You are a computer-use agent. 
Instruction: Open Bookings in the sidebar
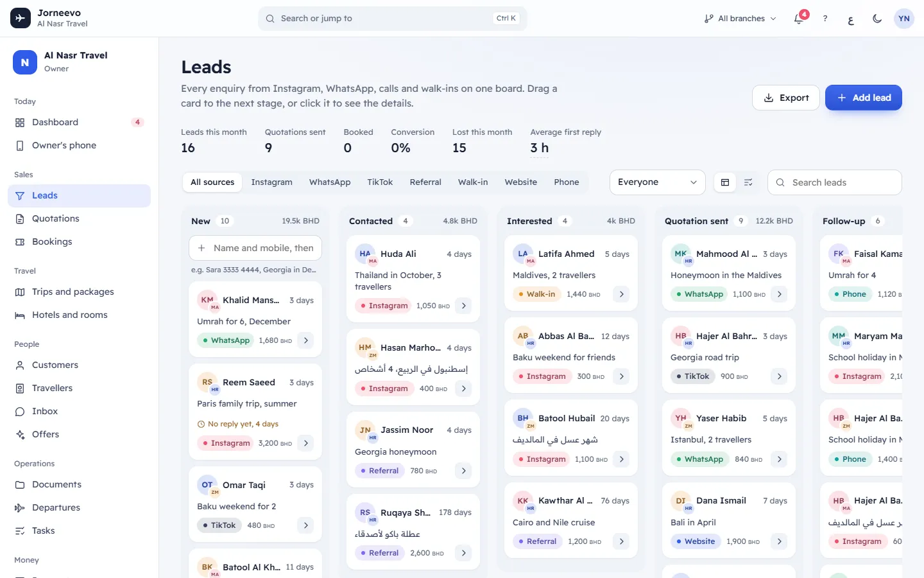79,241
